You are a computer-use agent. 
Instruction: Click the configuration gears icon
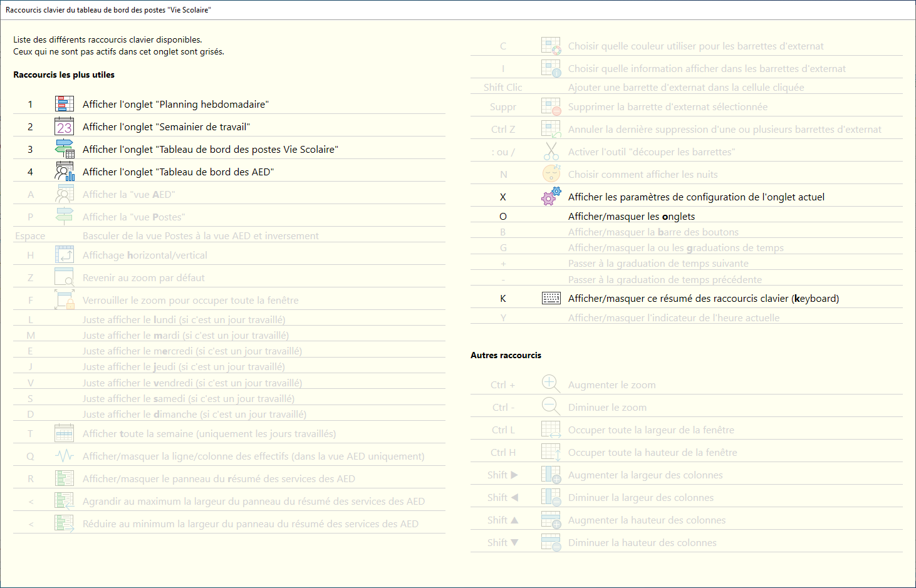[x=551, y=197]
